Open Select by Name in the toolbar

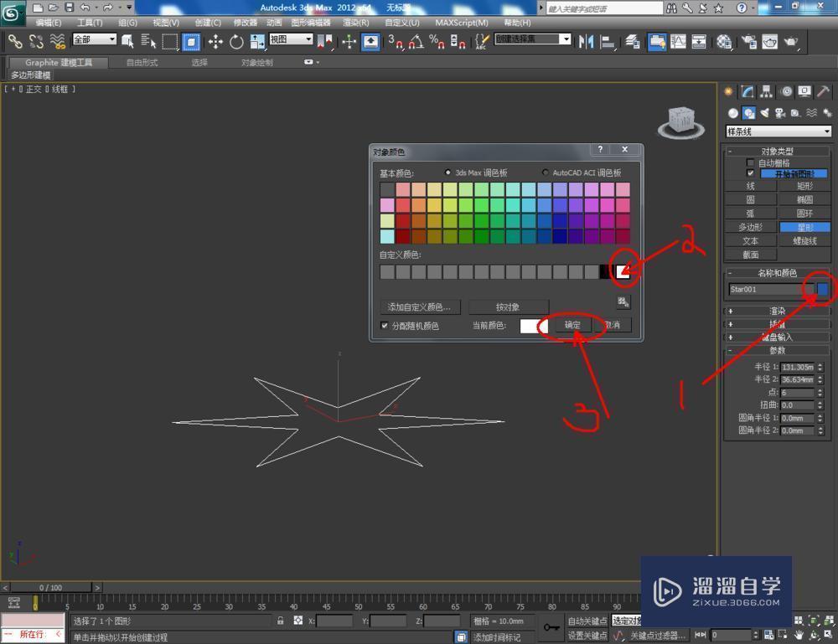[x=149, y=41]
